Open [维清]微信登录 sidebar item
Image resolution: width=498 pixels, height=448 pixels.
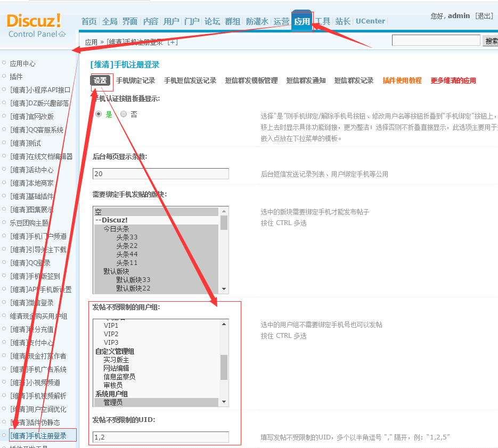point(32,303)
